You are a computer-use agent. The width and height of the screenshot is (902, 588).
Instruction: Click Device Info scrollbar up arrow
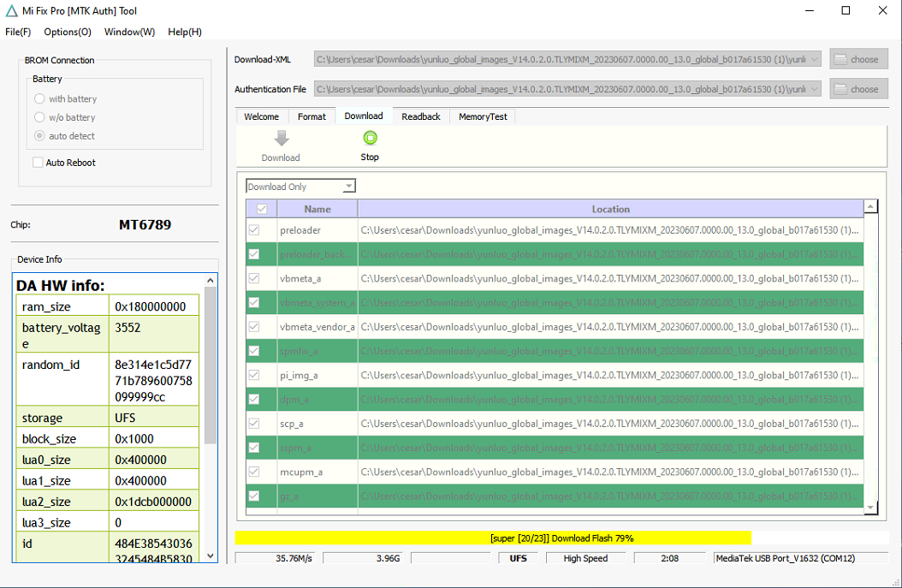pyautogui.click(x=211, y=280)
